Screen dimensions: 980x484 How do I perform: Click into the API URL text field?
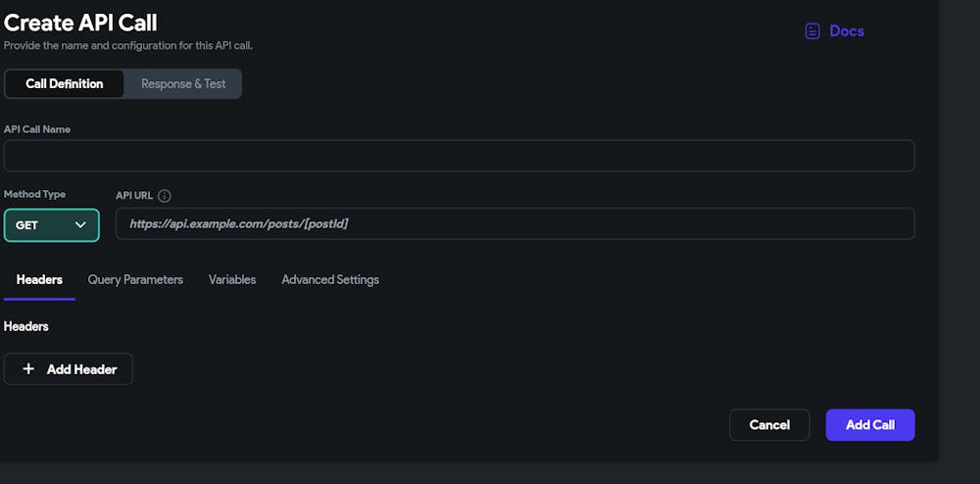pyautogui.click(x=514, y=224)
